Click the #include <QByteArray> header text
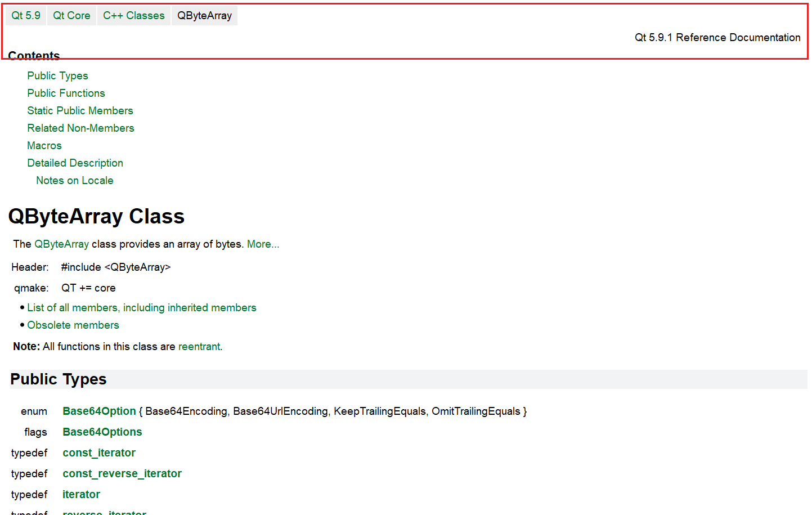The image size is (812, 515). pos(116,267)
